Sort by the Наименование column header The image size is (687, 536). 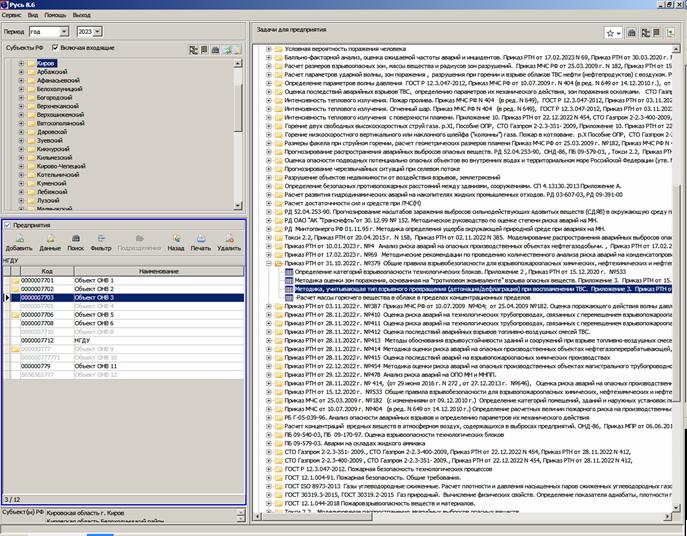pos(155,271)
